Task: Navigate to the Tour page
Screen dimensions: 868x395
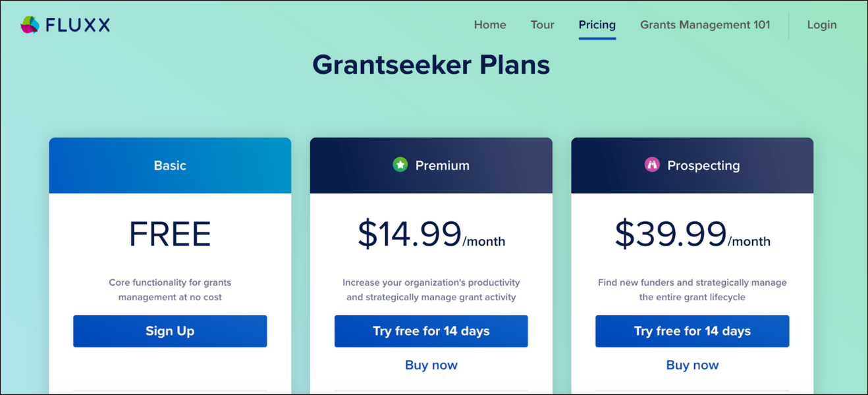Action: coord(542,24)
